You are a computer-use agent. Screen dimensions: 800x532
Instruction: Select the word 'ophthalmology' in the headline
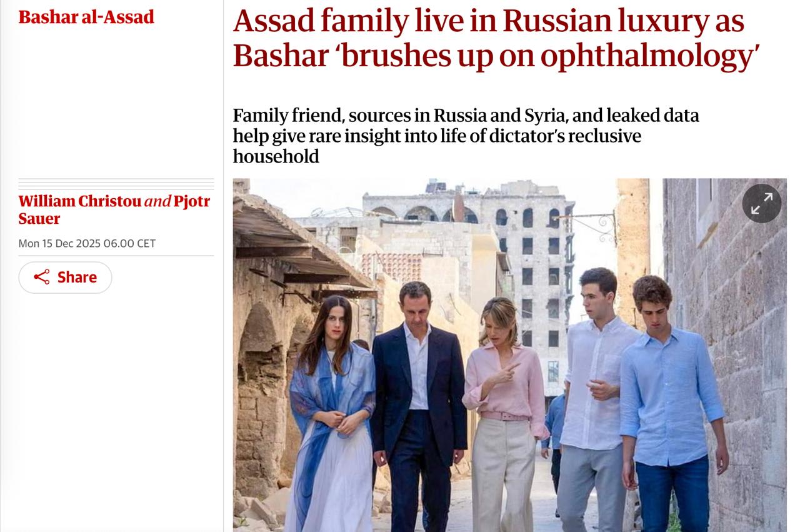point(649,56)
